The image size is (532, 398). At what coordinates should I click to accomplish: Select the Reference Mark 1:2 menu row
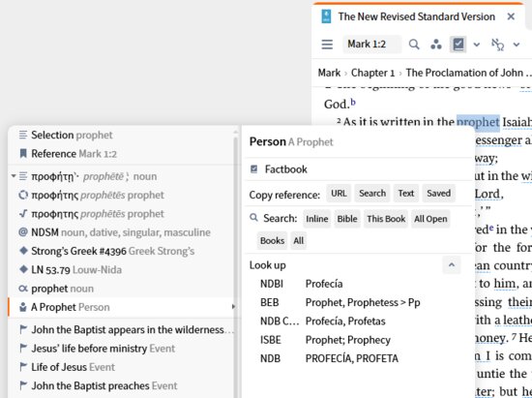(122, 154)
